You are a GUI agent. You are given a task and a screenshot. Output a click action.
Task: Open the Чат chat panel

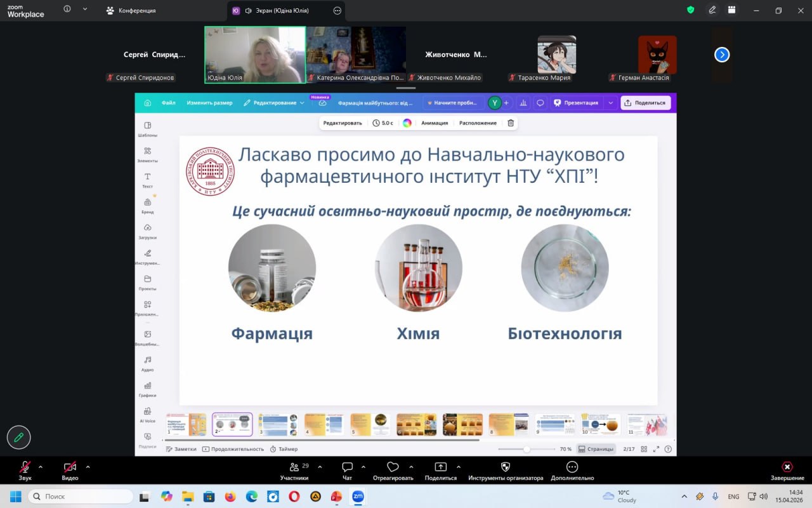pos(347,471)
